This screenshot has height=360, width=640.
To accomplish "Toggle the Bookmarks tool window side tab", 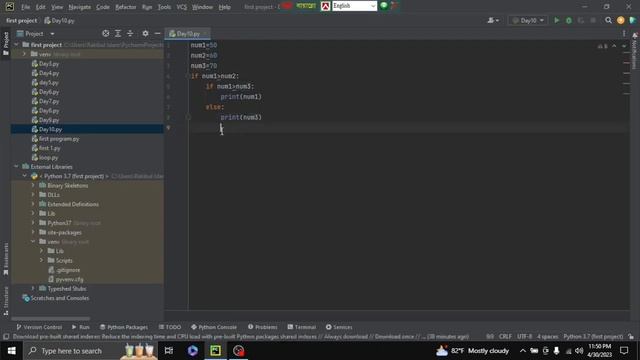I will point(6,259).
